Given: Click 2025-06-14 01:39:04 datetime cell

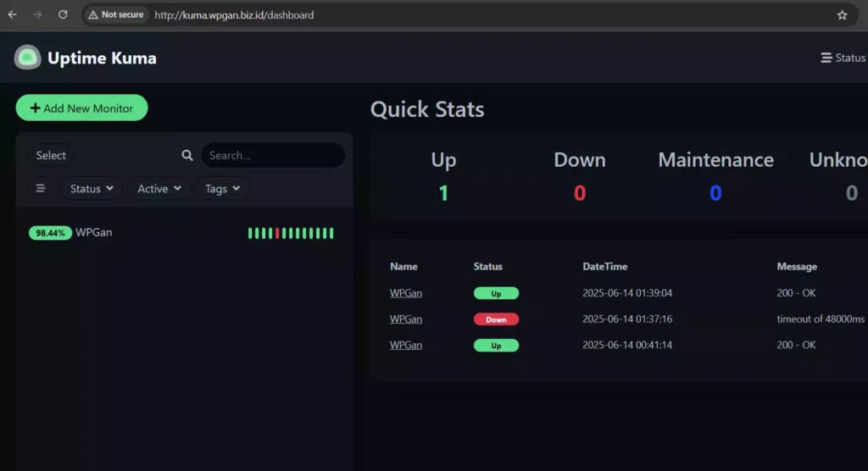Looking at the screenshot, I should 627,293.
